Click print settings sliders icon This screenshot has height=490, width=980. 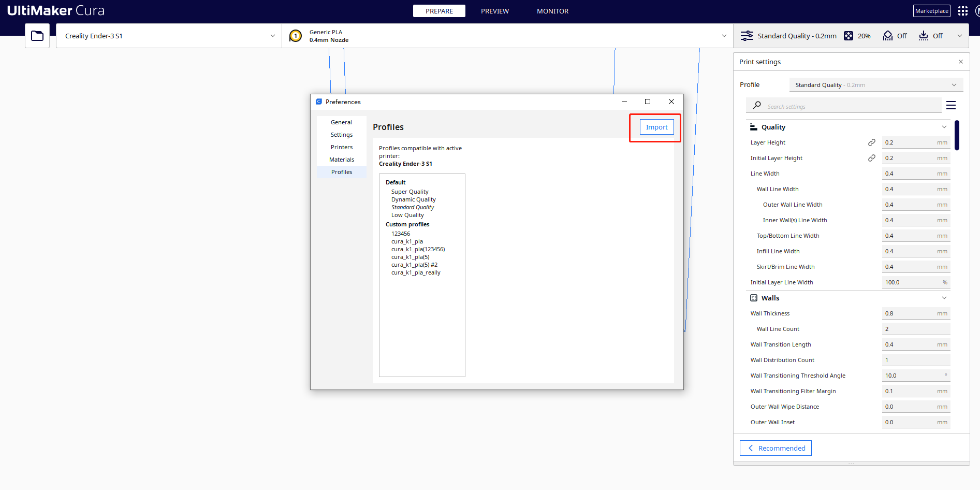point(747,36)
